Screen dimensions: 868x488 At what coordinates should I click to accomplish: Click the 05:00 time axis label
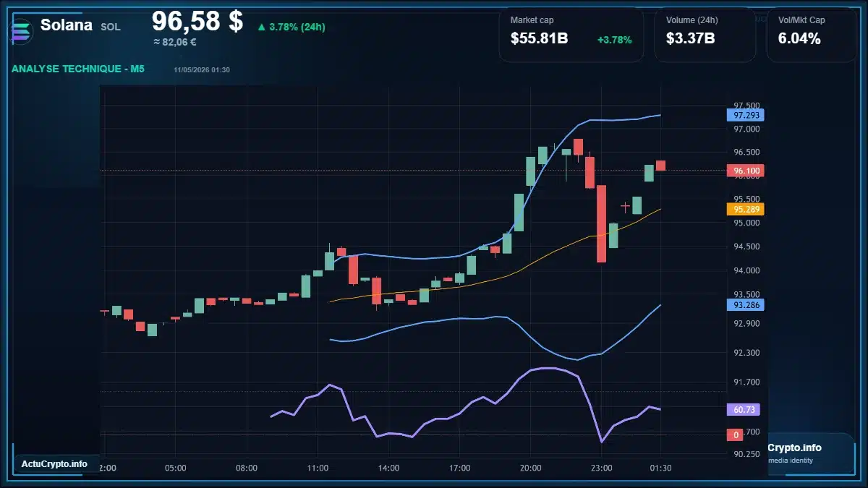176,468
